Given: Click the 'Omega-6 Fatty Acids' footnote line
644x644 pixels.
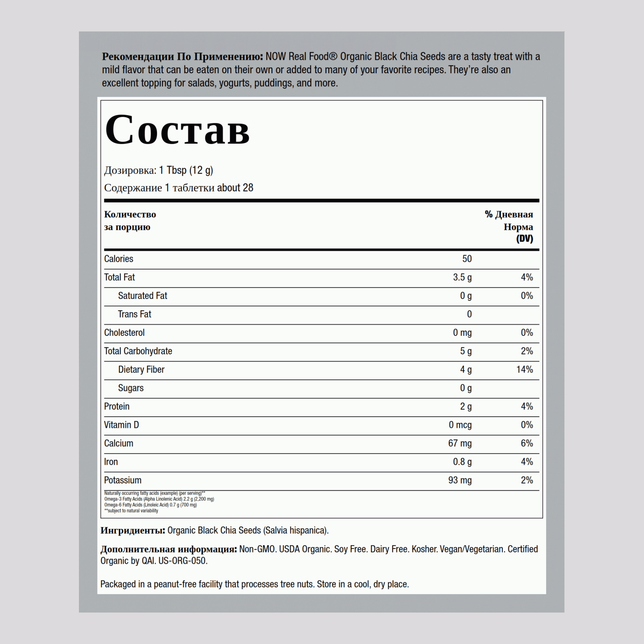Looking at the screenshot, I should coord(151,505).
